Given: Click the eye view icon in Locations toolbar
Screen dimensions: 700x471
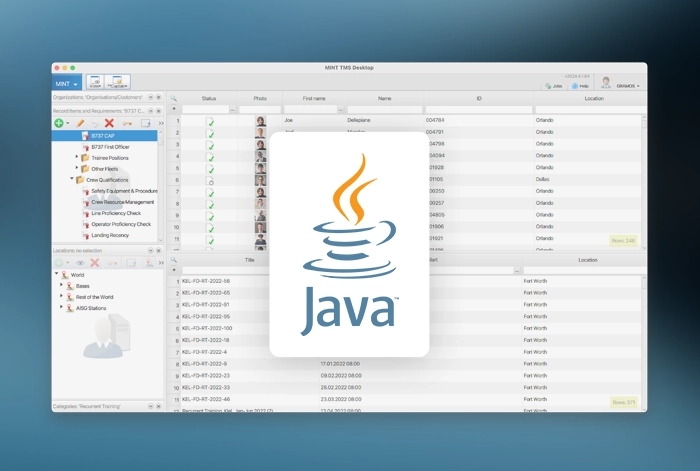Looking at the screenshot, I should 80,263.
